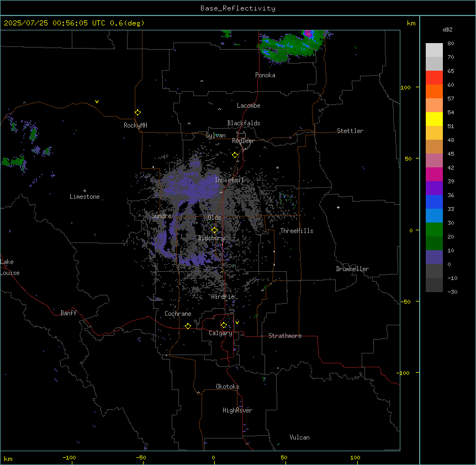Click the km label at bottom left

(x=8, y=458)
